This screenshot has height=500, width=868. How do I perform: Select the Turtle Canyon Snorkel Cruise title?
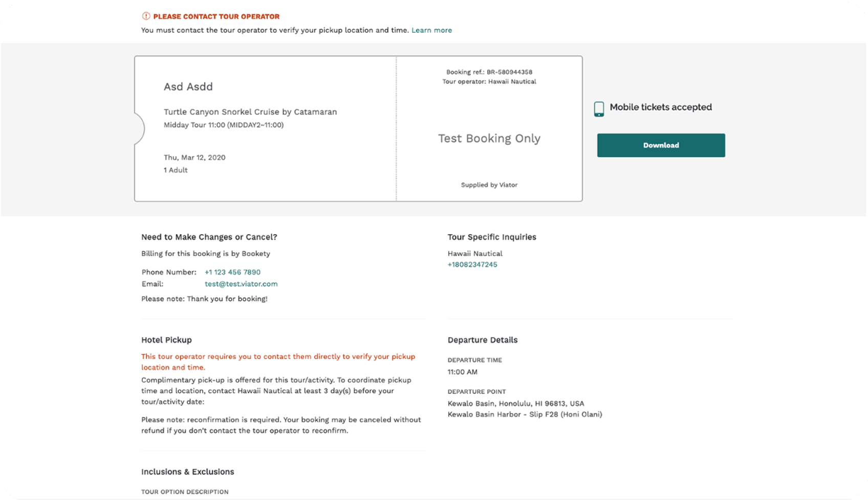point(250,112)
